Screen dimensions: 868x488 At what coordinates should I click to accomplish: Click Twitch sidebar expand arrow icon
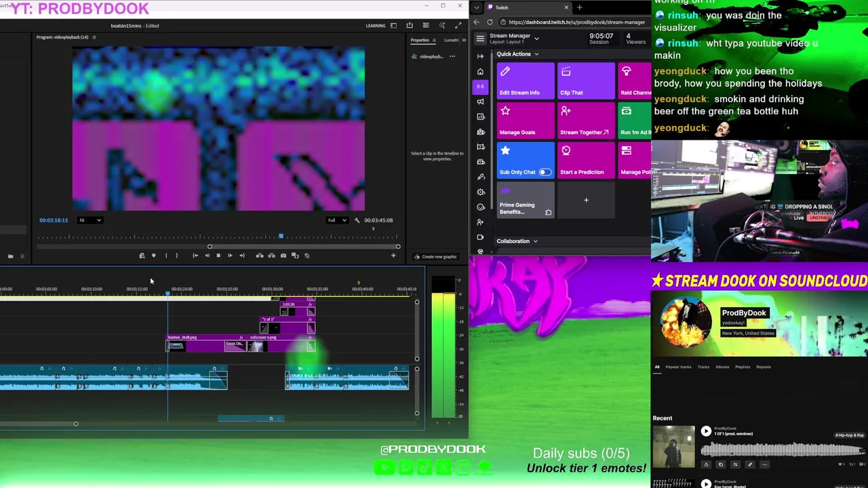click(x=480, y=56)
